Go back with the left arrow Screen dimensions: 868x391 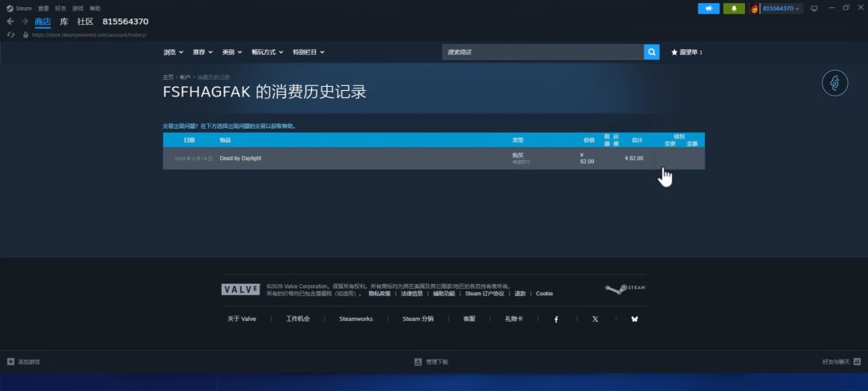[10, 21]
